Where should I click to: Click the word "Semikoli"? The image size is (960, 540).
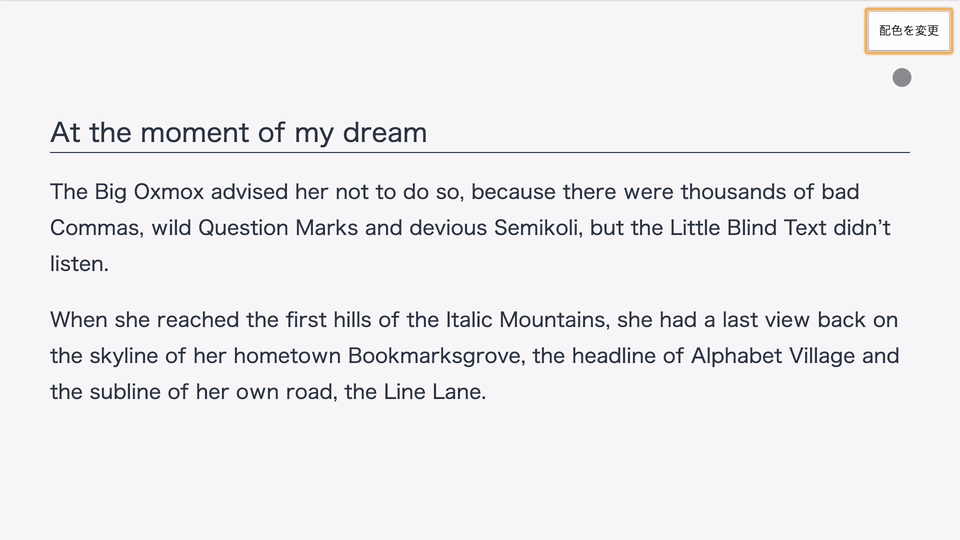(x=535, y=227)
